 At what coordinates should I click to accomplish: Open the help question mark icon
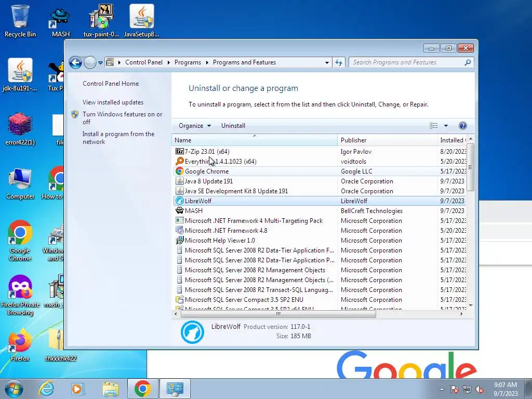point(462,126)
